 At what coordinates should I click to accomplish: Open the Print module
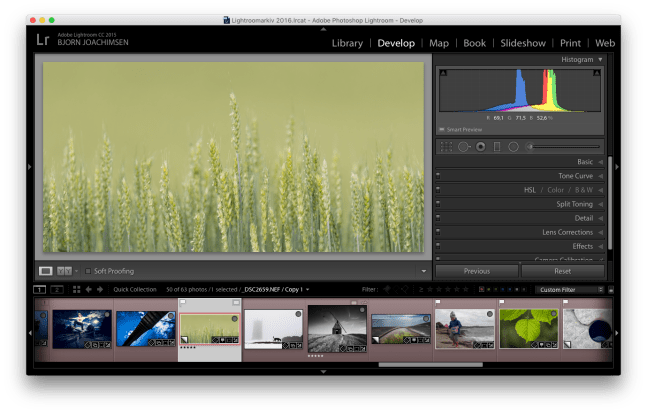[x=570, y=43]
